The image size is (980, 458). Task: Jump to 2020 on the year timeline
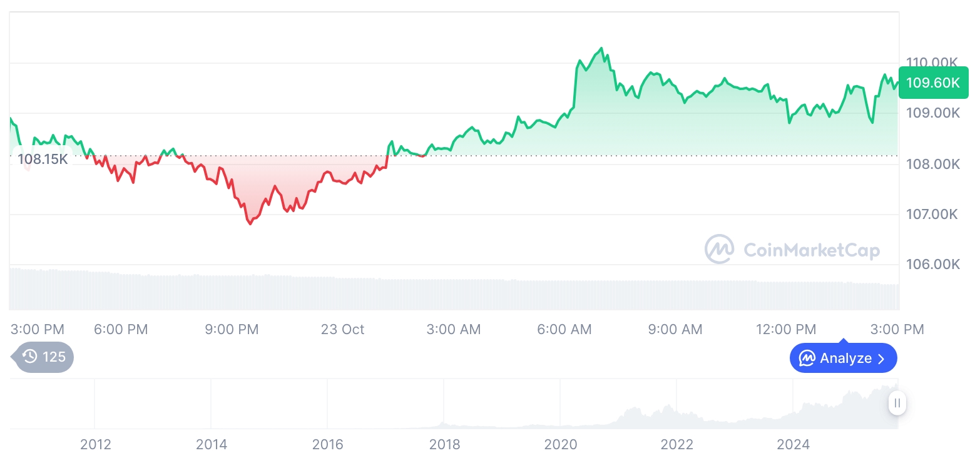coord(561,444)
